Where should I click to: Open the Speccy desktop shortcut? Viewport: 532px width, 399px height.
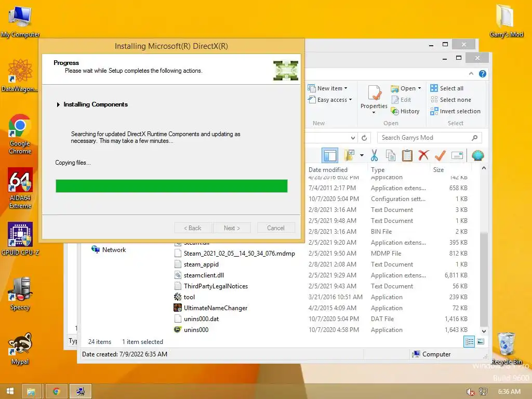pyautogui.click(x=20, y=294)
